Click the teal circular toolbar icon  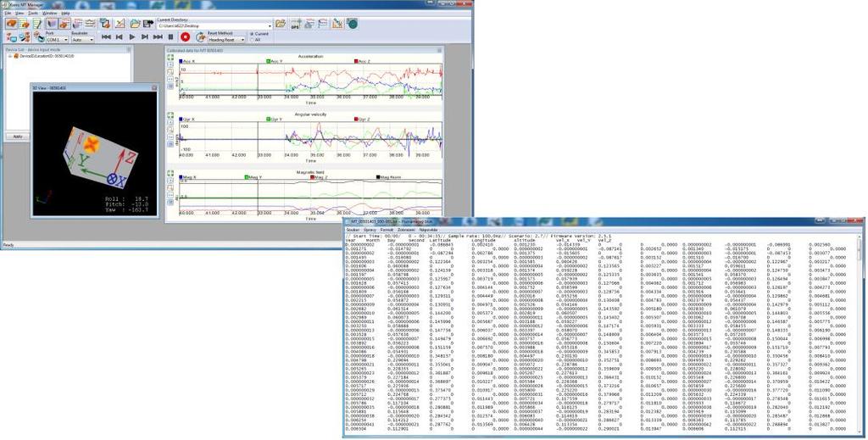coord(352,24)
